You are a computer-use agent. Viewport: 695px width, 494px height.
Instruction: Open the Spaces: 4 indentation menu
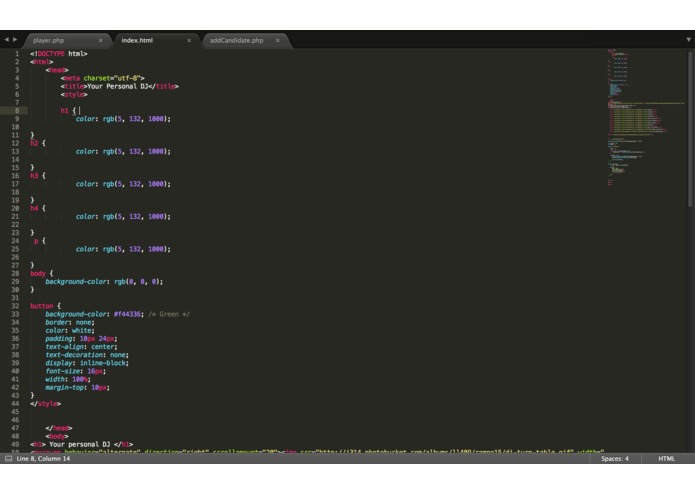point(615,459)
